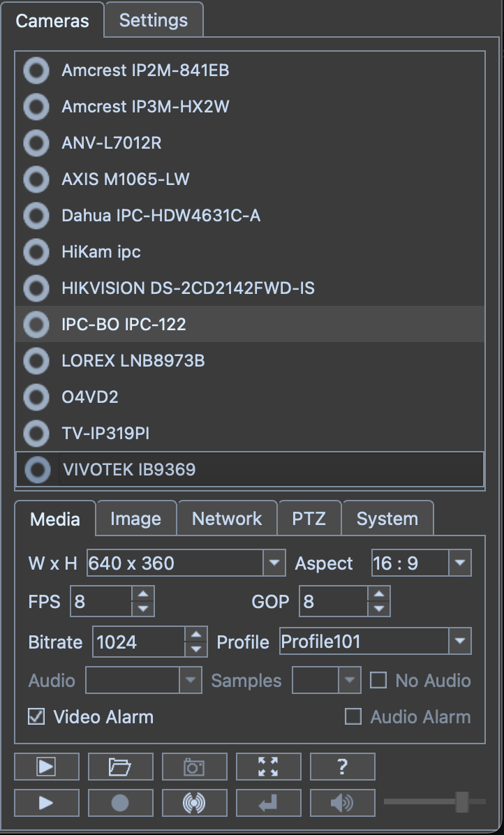This screenshot has height=835, width=504.
Task: Open the folder browse button
Action: pyautogui.click(x=120, y=767)
